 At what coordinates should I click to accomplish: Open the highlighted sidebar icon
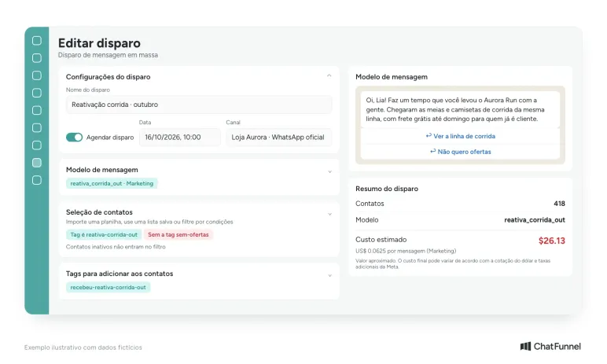pyautogui.click(x=37, y=163)
